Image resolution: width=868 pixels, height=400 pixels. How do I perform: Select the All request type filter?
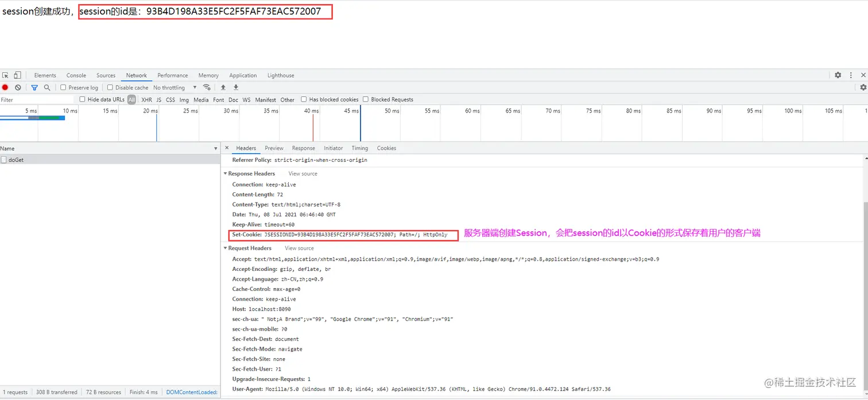(x=132, y=99)
